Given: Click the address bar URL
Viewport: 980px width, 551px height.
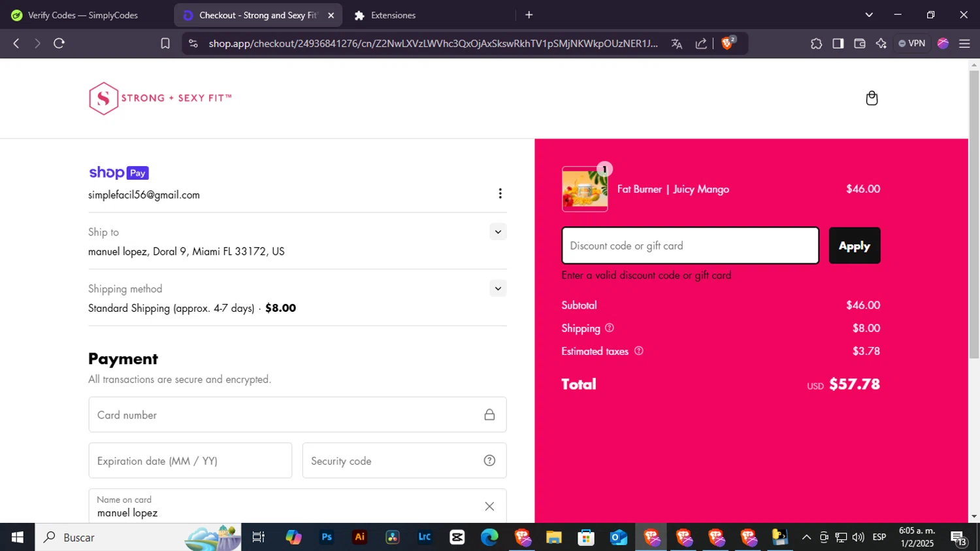Looking at the screenshot, I should (433, 44).
